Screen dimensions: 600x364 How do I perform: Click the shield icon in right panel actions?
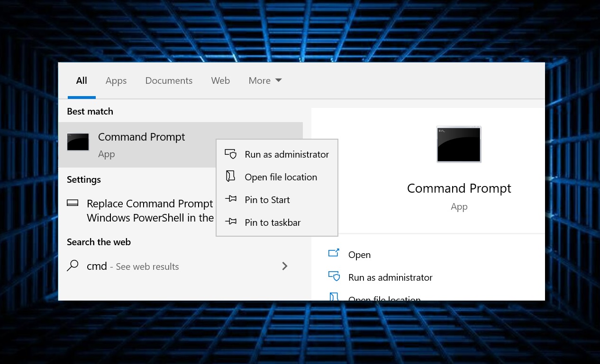coord(334,276)
